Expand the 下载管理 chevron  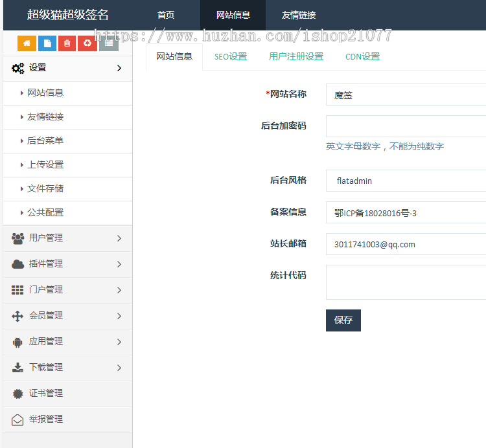(x=119, y=368)
